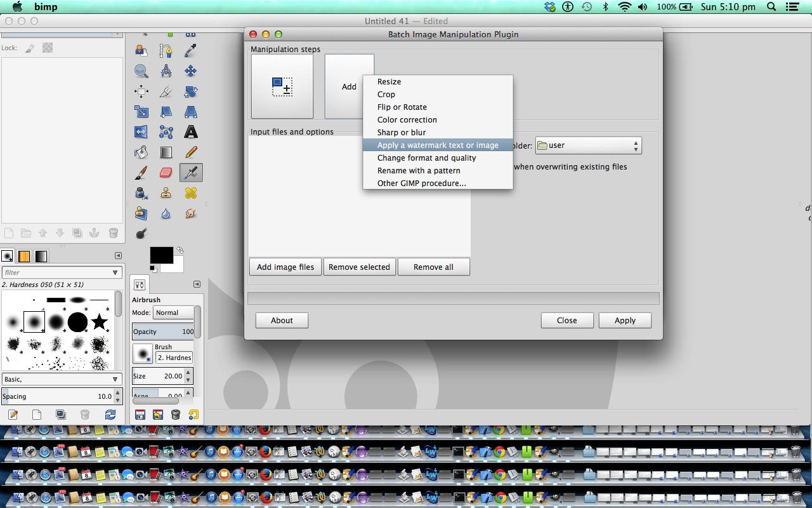Screen dimensions: 812x508
Task: Select the Color Picker eyedropper tool
Action: coord(190,51)
